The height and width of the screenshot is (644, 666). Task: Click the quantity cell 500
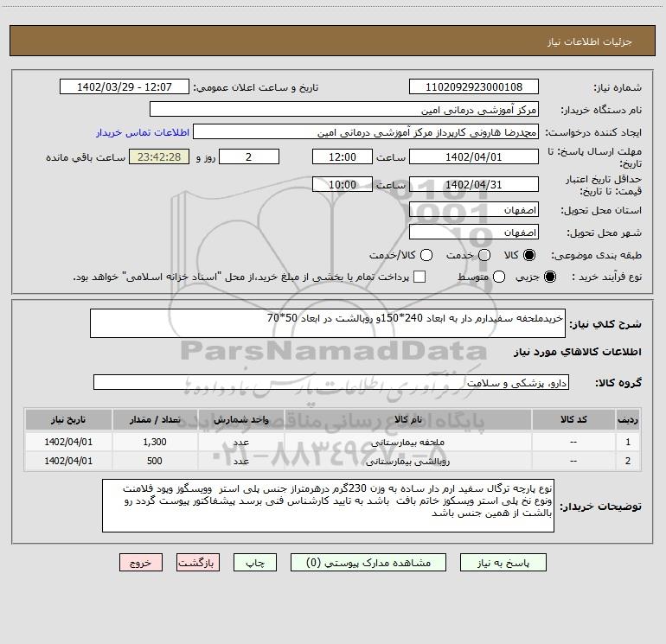point(155,461)
